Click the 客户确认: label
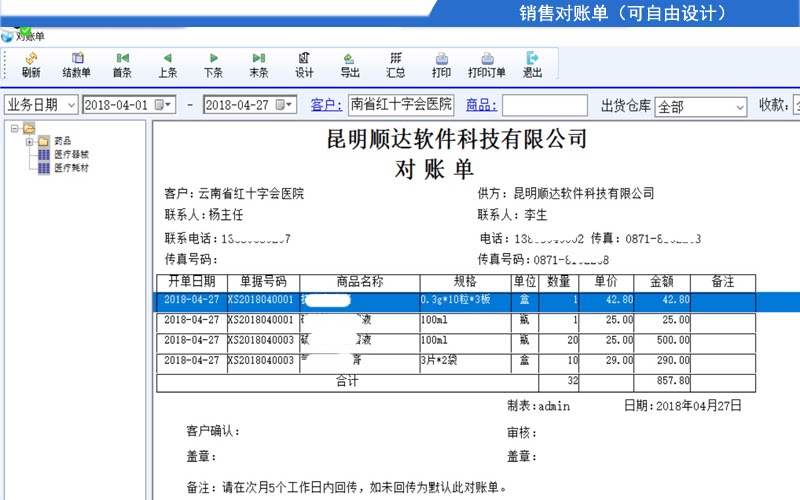The height and width of the screenshot is (500, 800). 213,431
